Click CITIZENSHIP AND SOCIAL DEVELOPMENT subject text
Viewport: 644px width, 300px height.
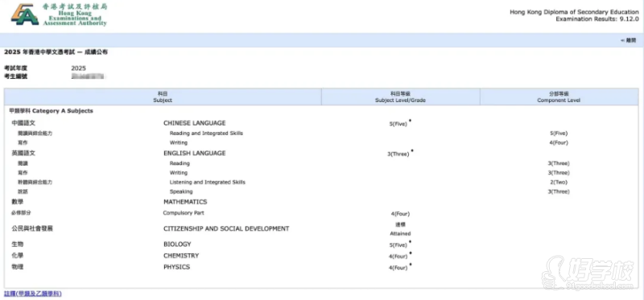(x=226, y=228)
